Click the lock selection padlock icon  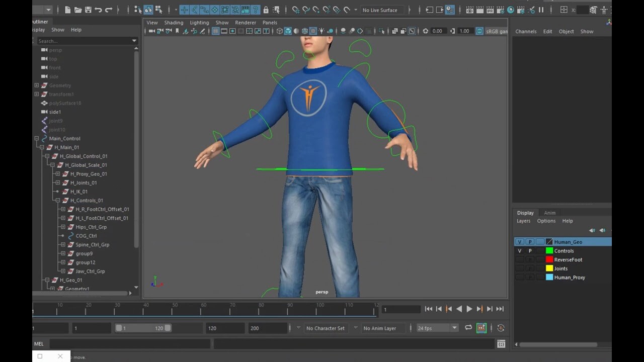tap(266, 10)
